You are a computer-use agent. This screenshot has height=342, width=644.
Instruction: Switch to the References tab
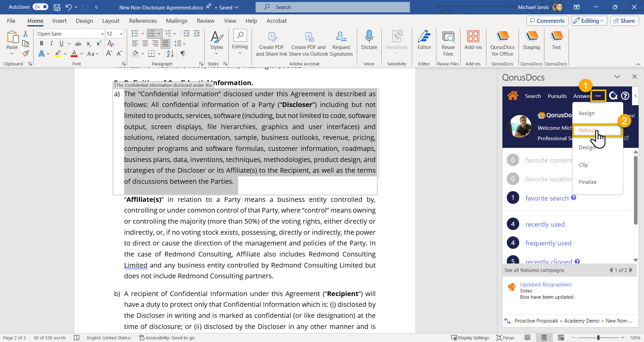tap(143, 21)
